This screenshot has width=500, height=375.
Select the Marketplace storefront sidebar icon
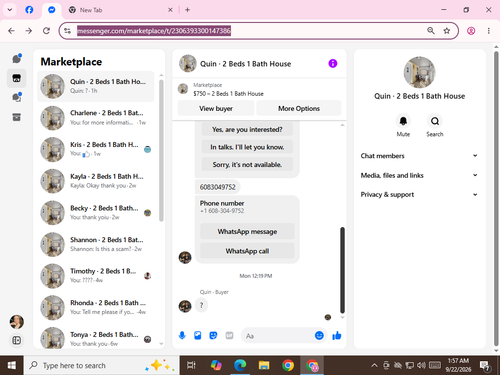pos(17,78)
